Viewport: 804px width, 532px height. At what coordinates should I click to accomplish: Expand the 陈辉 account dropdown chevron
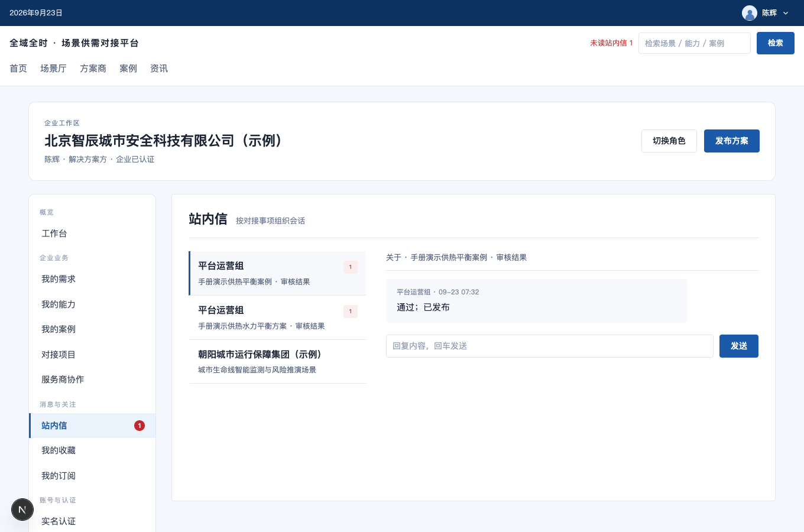click(786, 13)
